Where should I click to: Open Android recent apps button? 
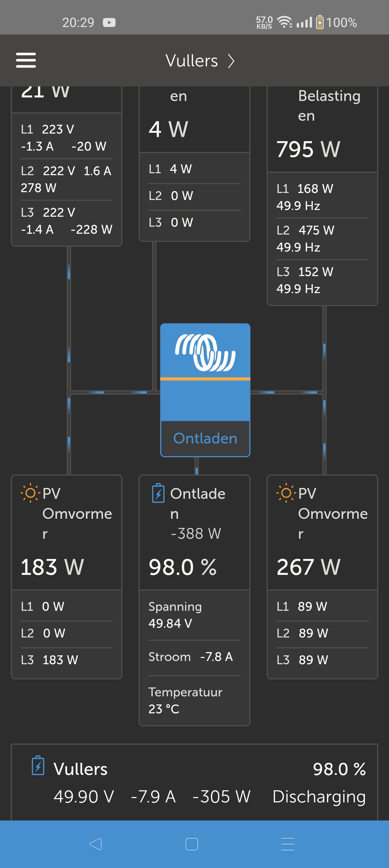(287, 844)
